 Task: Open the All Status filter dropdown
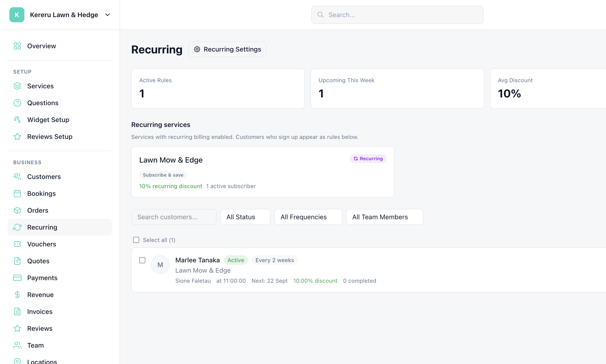(245, 217)
